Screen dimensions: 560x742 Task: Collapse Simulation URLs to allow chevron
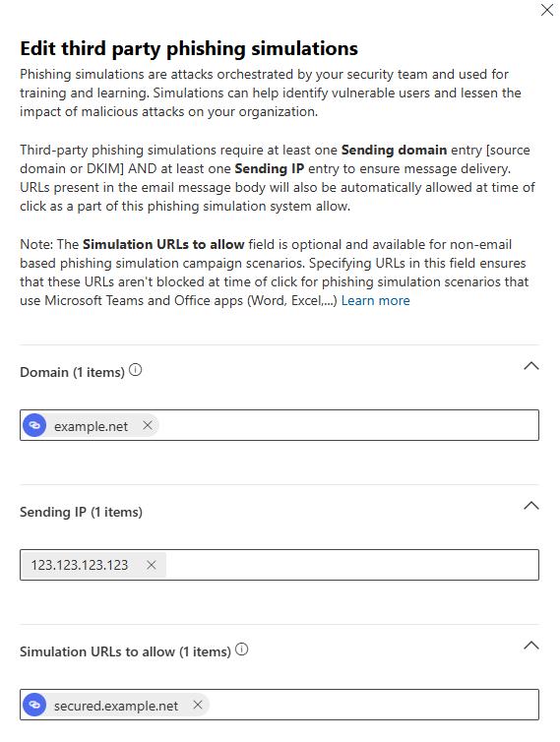pos(531,646)
